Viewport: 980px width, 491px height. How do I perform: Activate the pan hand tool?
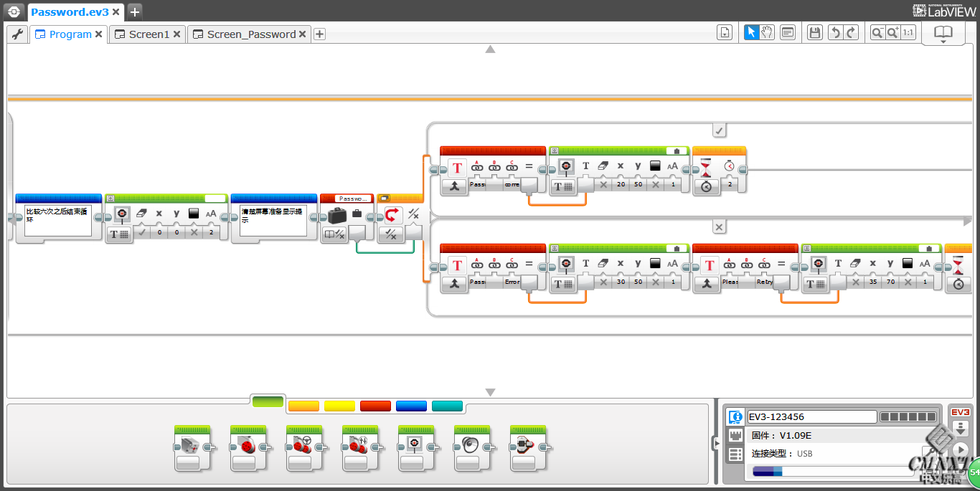click(x=767, y=32)
